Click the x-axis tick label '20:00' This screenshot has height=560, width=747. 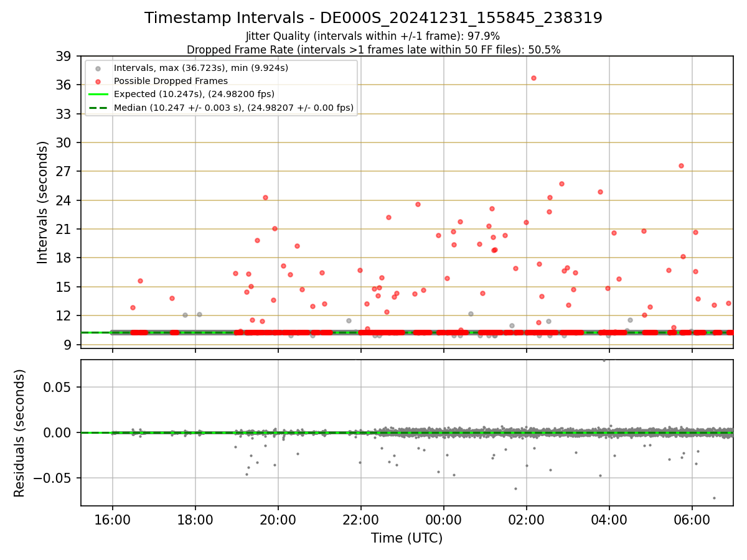coord(278,520)
